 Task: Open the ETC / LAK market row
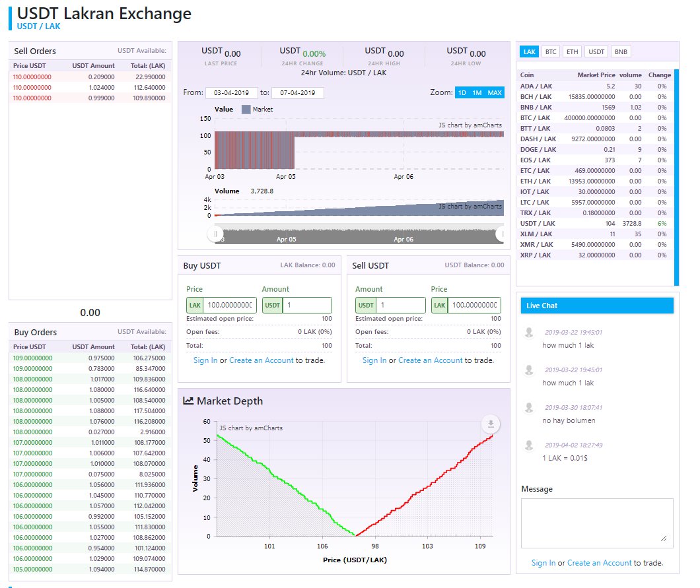tap(595, 171)
